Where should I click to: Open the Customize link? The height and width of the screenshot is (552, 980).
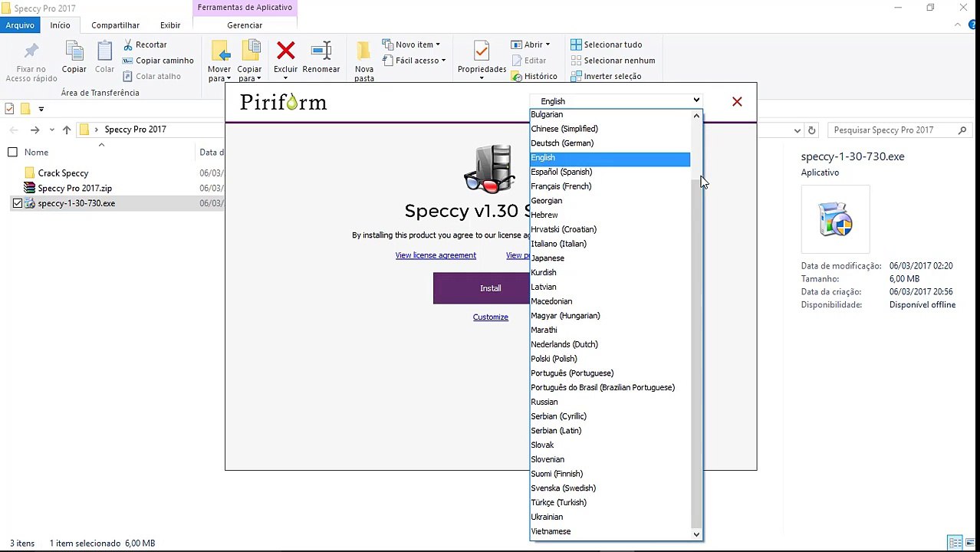tap(491, 317)
